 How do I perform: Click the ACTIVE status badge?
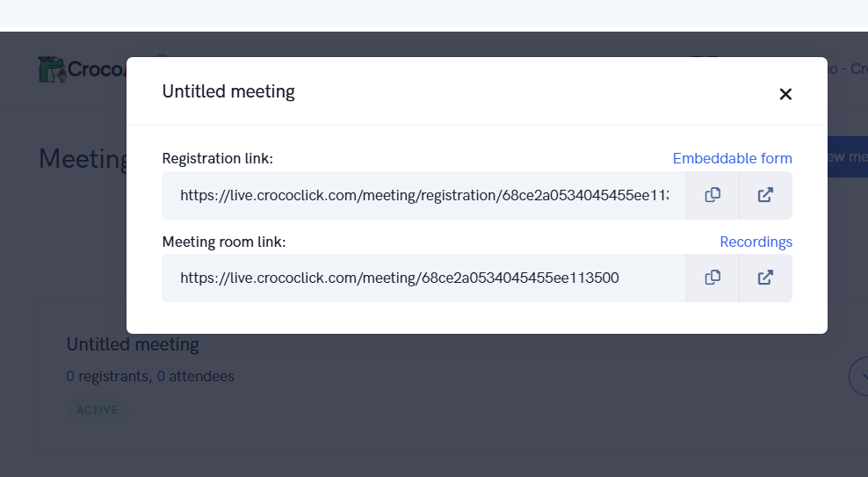[98, 410]
